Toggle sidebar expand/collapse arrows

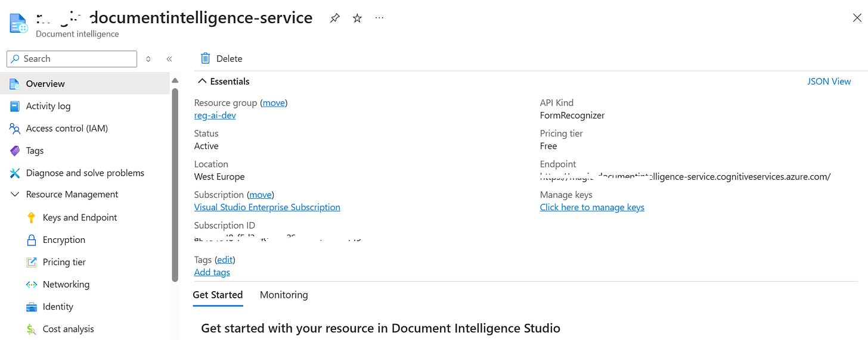coord(148,59)
